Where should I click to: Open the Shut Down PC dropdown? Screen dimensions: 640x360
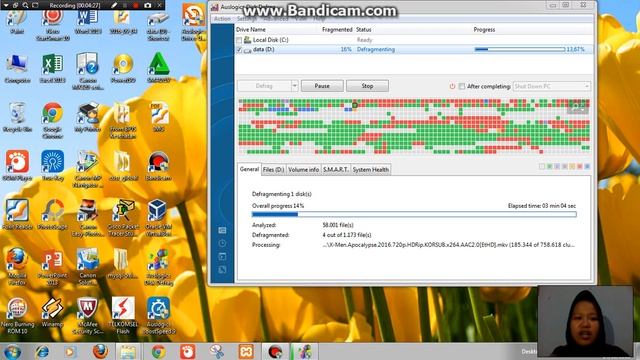(551, 87)
